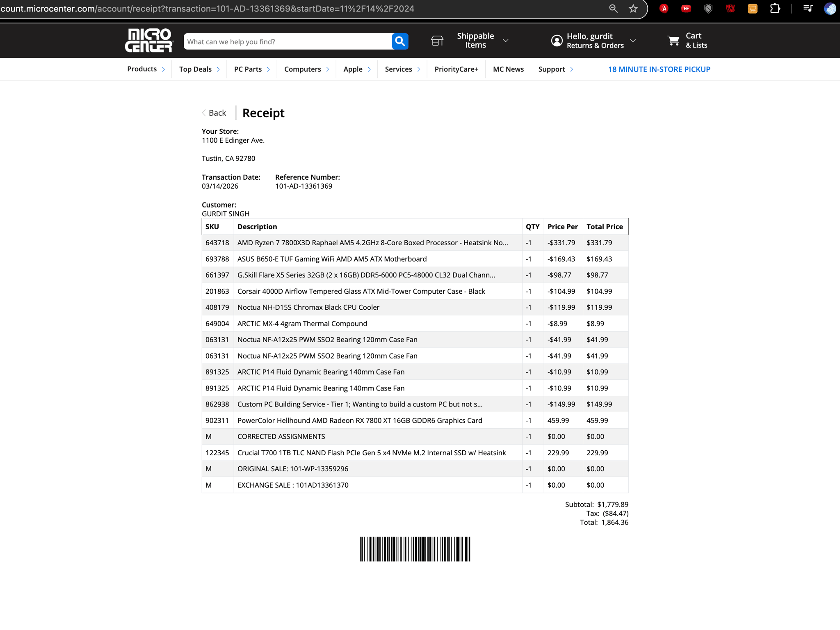
Task: Click the store pickup icon
Action: point(437,41)
